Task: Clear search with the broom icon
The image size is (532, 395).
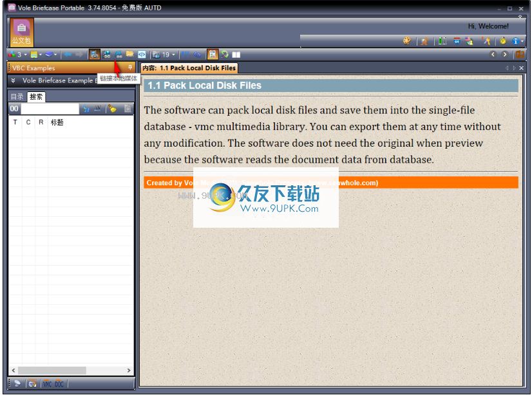Action: [x=112, y=109]
